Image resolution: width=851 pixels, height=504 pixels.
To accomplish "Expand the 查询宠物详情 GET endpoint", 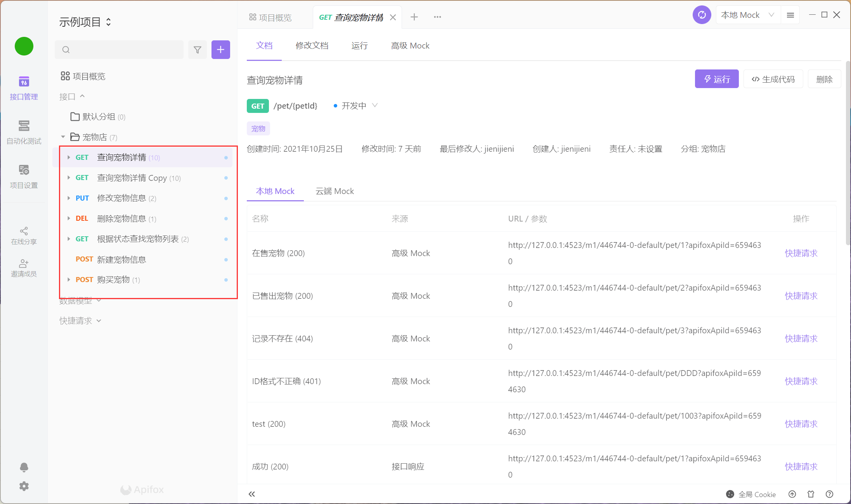I will pos(68,157).
